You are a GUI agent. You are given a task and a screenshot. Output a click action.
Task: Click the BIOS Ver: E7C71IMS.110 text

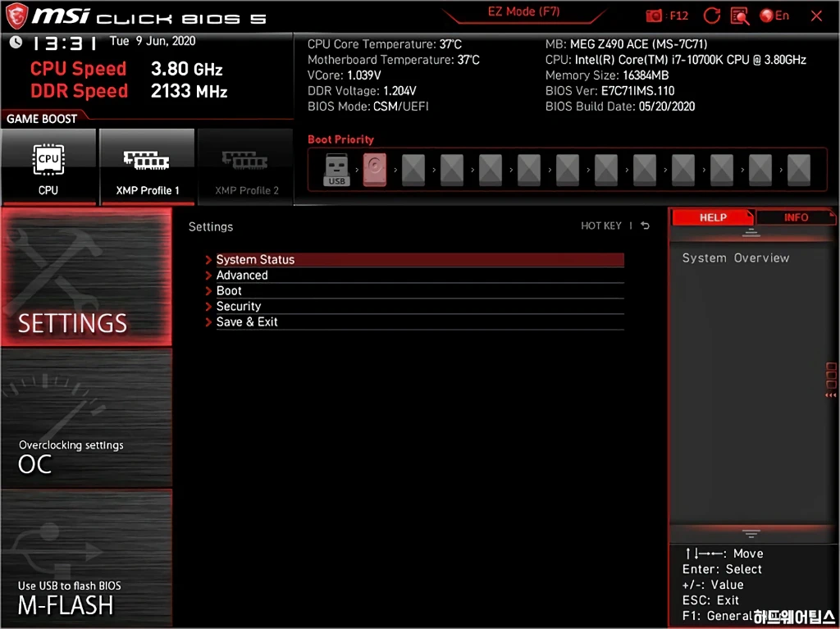tap(609, 91)
